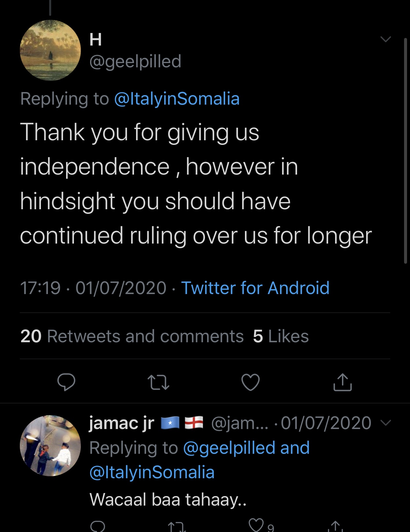This screenshot has height=532, width=410.
Task: Share jamac jr's reply tweet
Action: coord(335,527)
